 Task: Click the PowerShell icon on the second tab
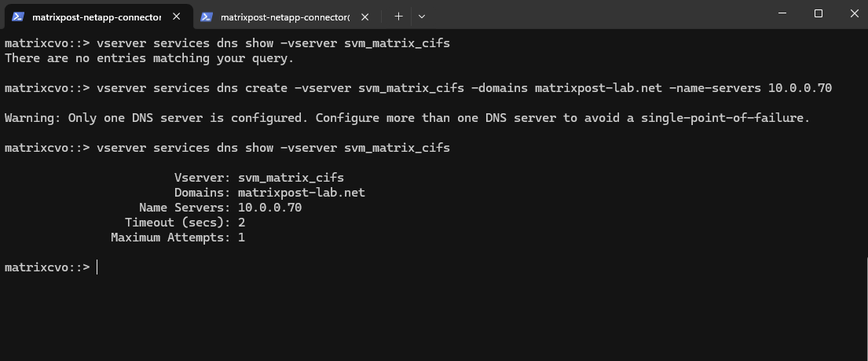coord(207,17)
